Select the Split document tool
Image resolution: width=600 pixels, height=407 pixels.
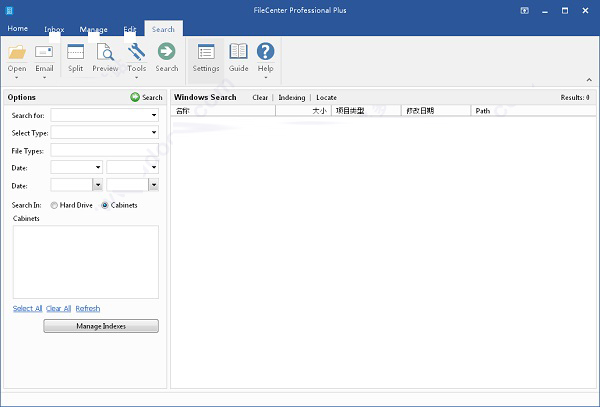(76, 52)
